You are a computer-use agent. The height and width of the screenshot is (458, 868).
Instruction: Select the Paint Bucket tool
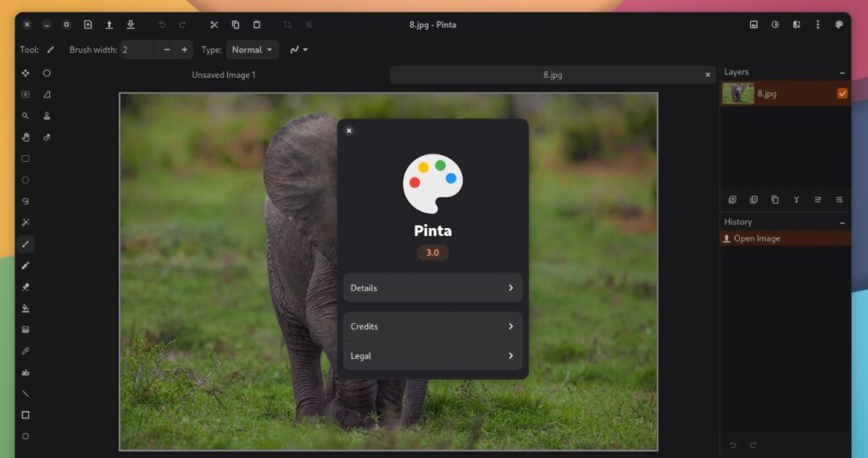coord(25,309)
